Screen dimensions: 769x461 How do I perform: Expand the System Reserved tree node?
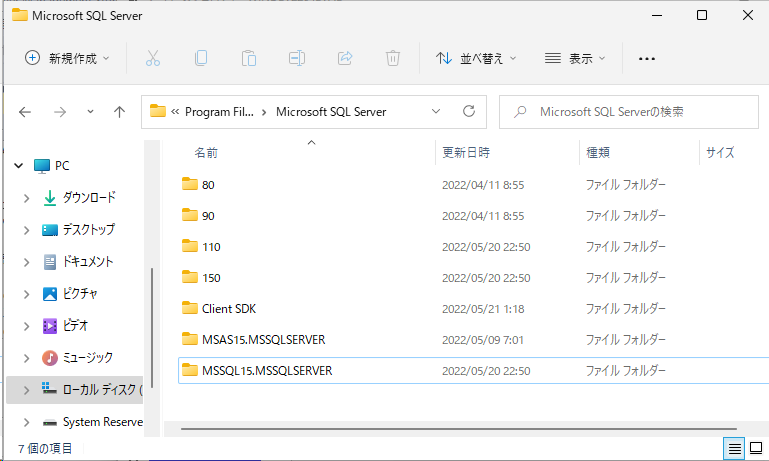click(26, 422)
